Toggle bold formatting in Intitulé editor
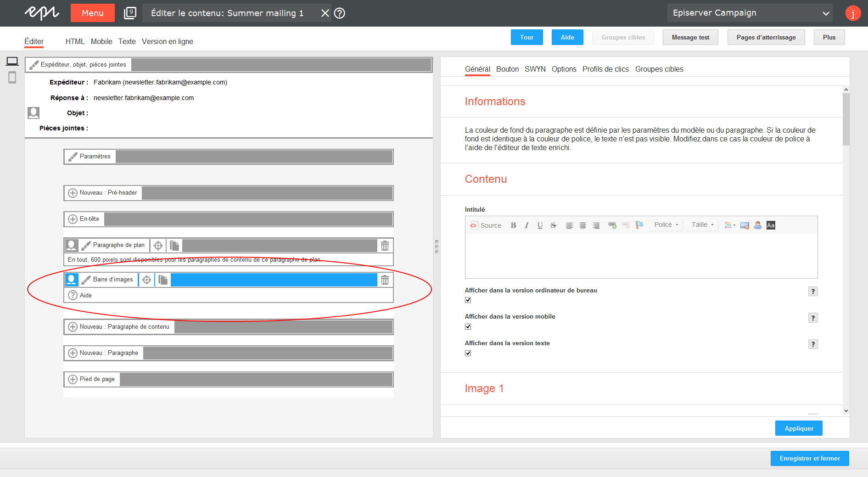 tap(514, 225)
